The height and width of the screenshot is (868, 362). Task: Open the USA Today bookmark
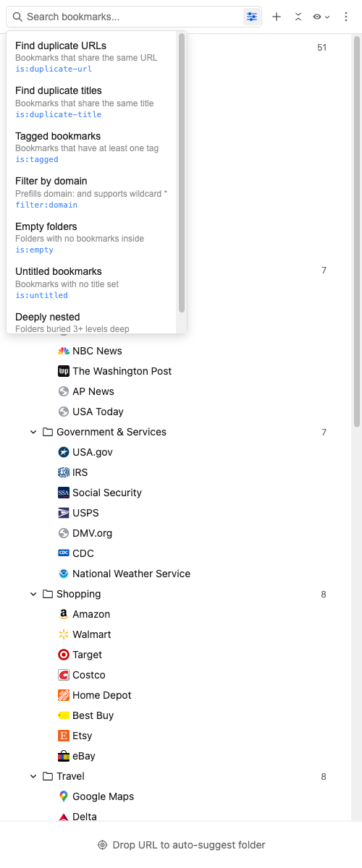90,412
